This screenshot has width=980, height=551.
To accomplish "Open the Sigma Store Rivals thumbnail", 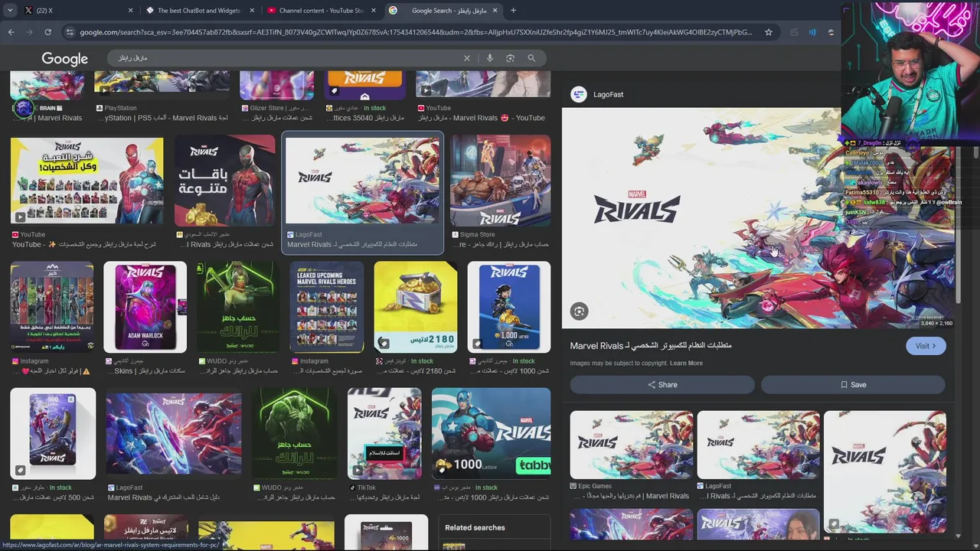I will (500, 181).
